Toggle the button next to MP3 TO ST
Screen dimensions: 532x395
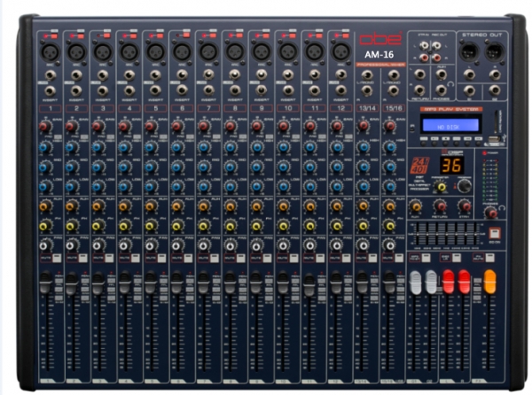[x=426, y=258]
